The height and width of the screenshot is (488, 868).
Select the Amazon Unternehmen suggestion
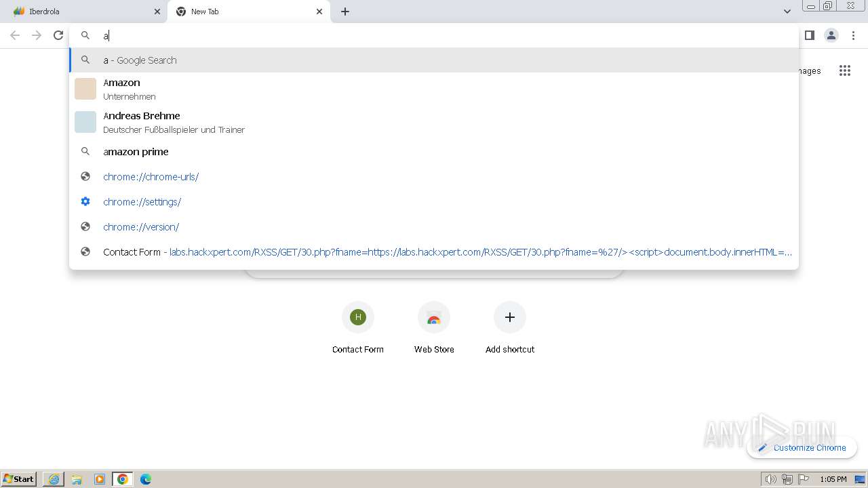pyautogui.click(x=434, y=89)
